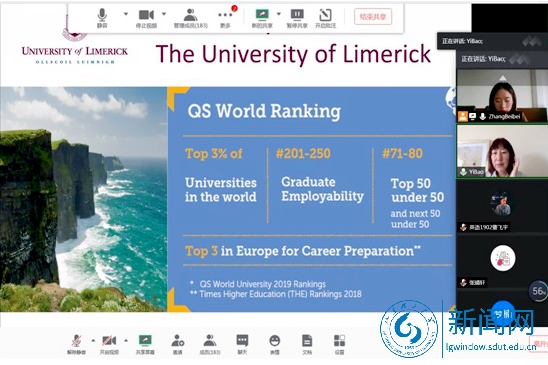Viewport: 548px width, 365px height.
Task: Open the emoji reactions icon
Action: [275, 344]
